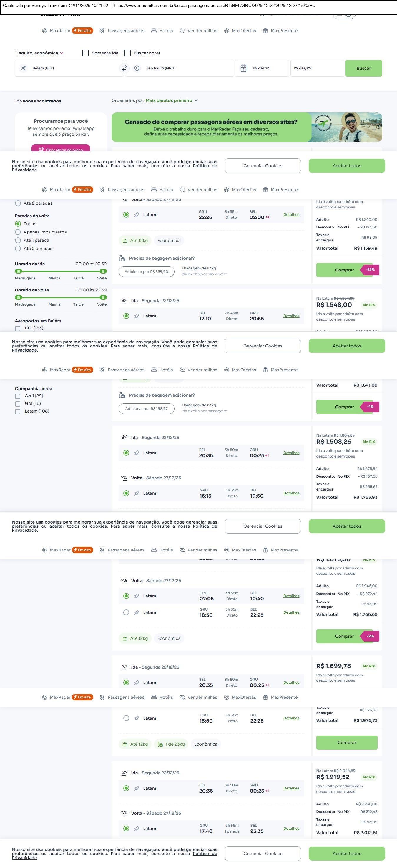The image size is (397, 868).
Task: Click the pin icon on Latam 22:25 flight
Action: coord(137,215)
